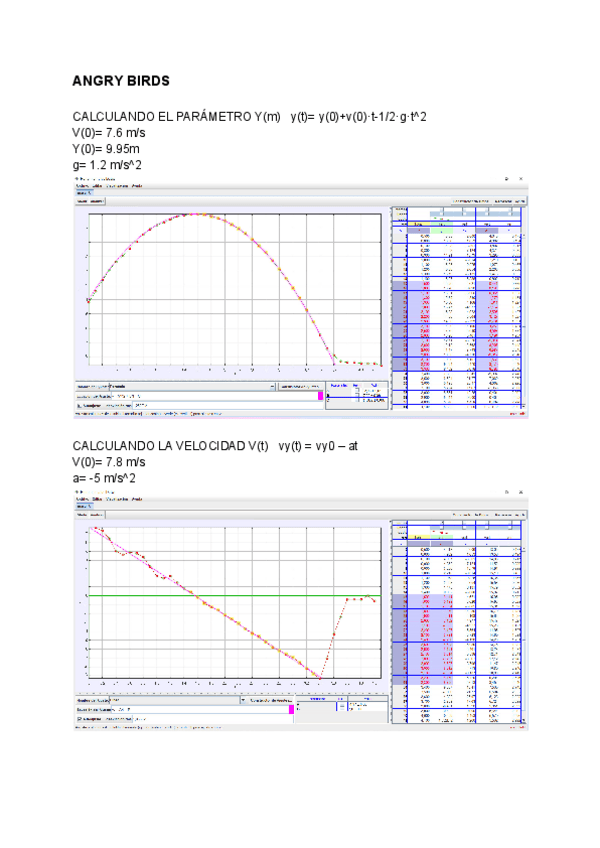Open Archivo menu in the upper Data Tool window
Viewport: 600px width, 848px height.
pos(81,187)
